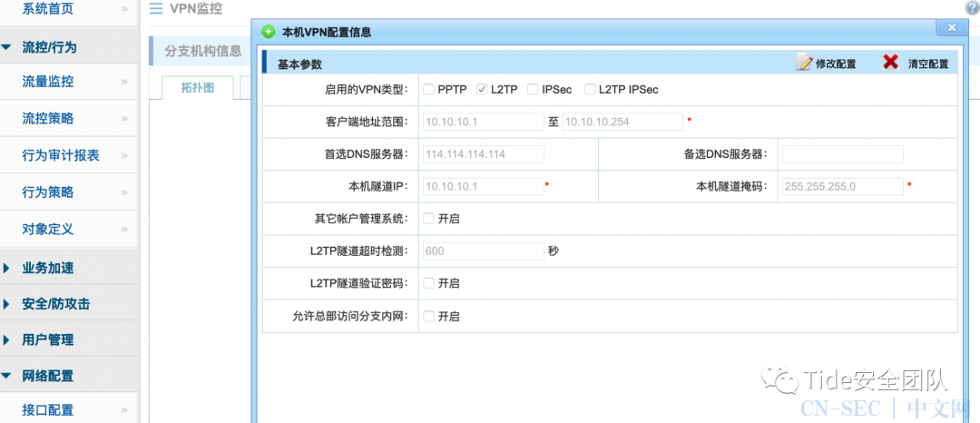Click the chevron next to 接口配置
Screen dimensions: 980x423
(123, 410)
